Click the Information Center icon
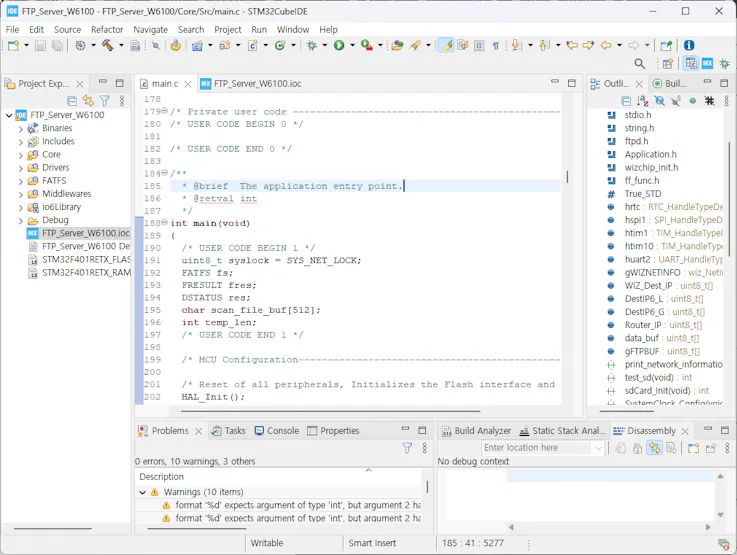The image size is (737, 555). pos(689,45)
